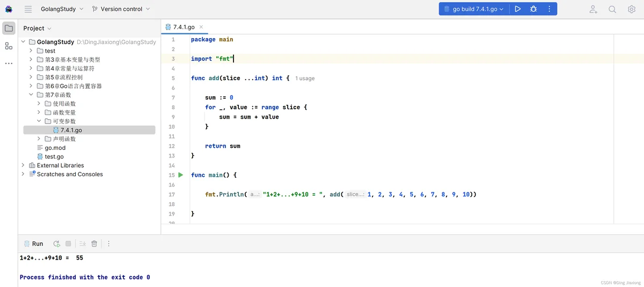Click 'sum = sum + value' code line
The height and width of the screenshot is (287, 644).
(x=249, y=117)
